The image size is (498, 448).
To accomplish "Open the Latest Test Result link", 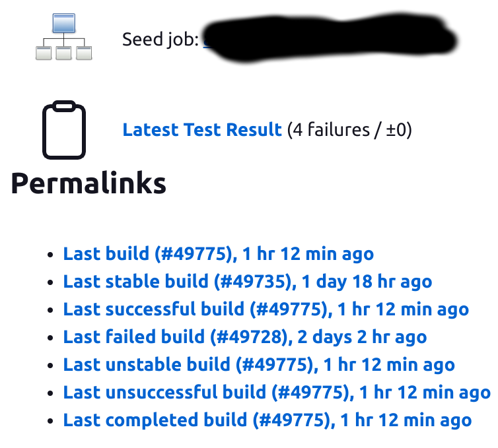I will [202, 130].
